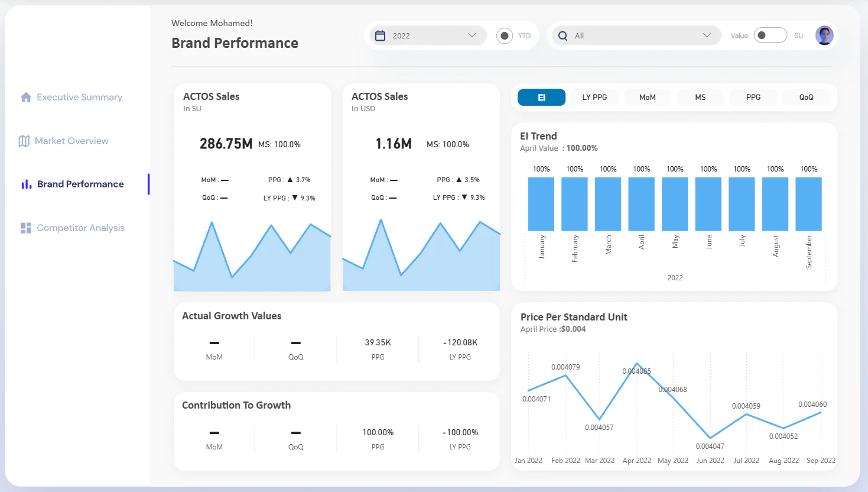The image size is (868, 492).
Task: Switch to the LY PPG tab
Action: coord(594,97)
